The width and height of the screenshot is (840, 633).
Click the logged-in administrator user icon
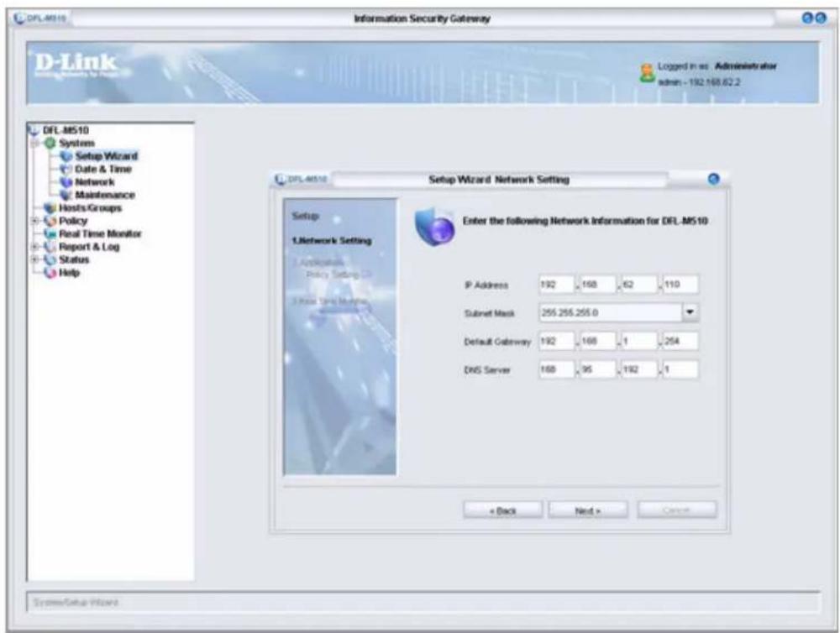pos(648,73)
